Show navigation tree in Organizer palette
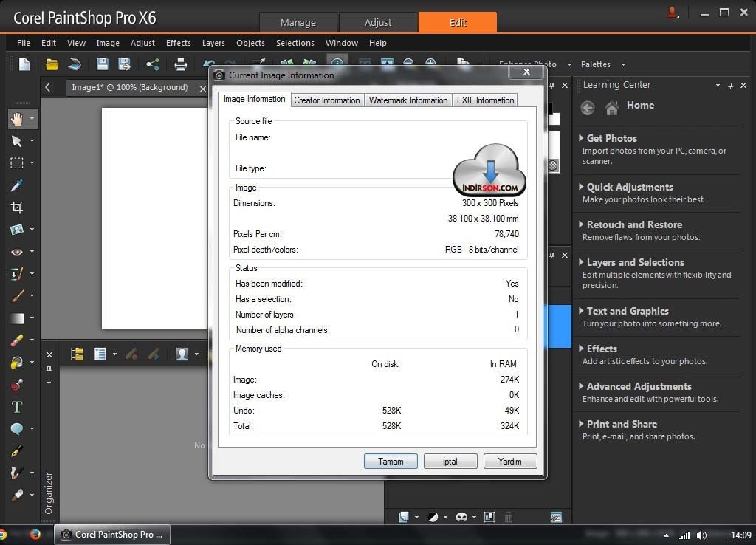The height and width of the screenshot is (545, 756). coord(77,354)
